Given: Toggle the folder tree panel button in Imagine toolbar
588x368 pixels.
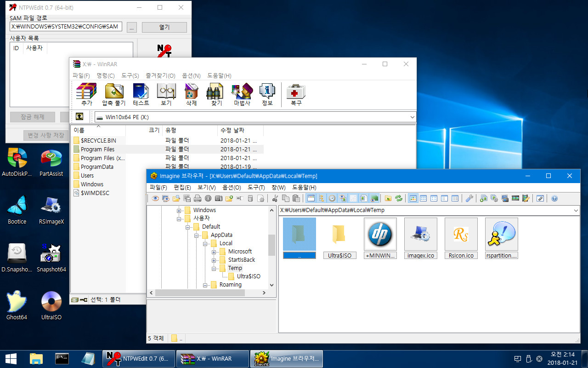Looking at the screenshot, I should pyautogui.click(x=321, y=198).
